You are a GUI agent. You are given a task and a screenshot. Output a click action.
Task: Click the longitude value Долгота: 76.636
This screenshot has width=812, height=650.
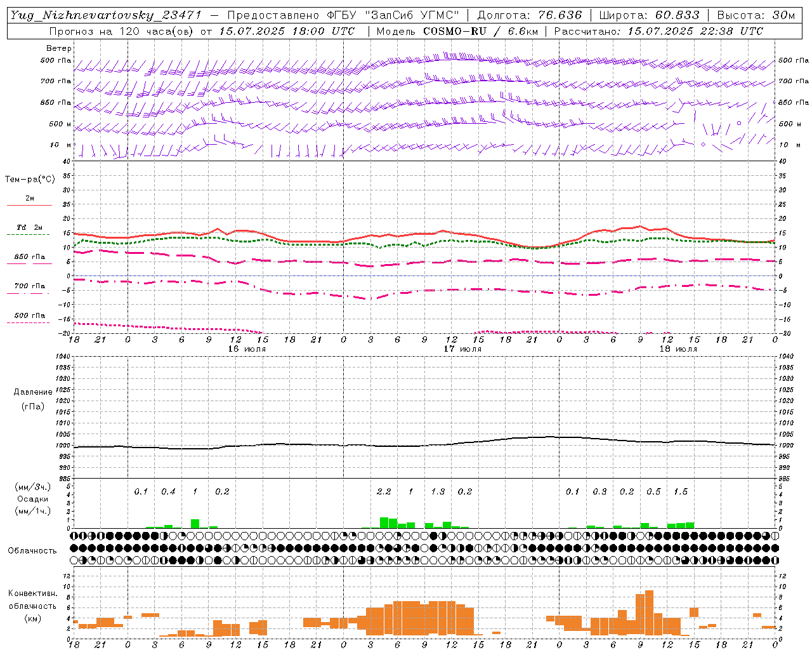[x=530, y=15]
